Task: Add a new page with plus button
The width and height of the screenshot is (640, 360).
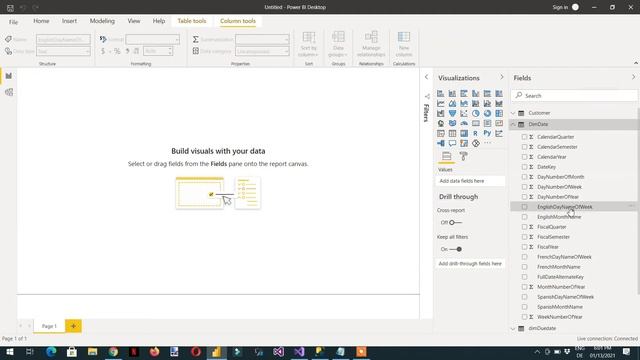Action: [73, 326]
